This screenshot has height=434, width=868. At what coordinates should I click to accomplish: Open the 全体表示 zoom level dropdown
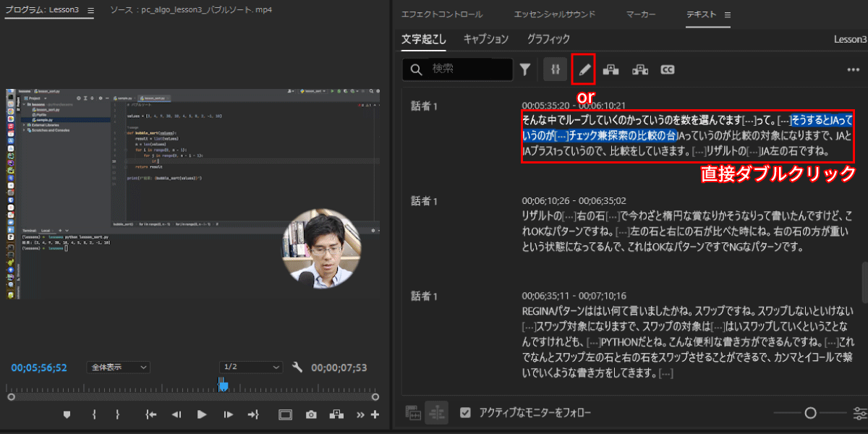(x=118, y=367)
